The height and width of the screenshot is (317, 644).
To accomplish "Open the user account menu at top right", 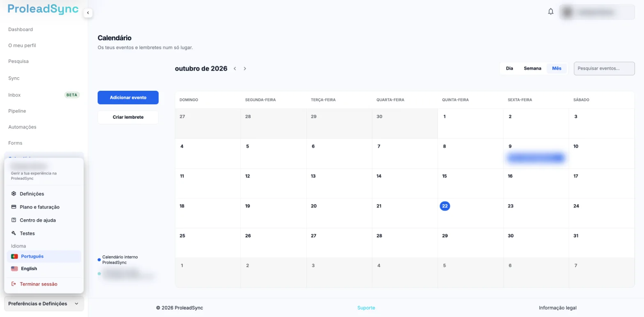I will (x=597, y=12).
